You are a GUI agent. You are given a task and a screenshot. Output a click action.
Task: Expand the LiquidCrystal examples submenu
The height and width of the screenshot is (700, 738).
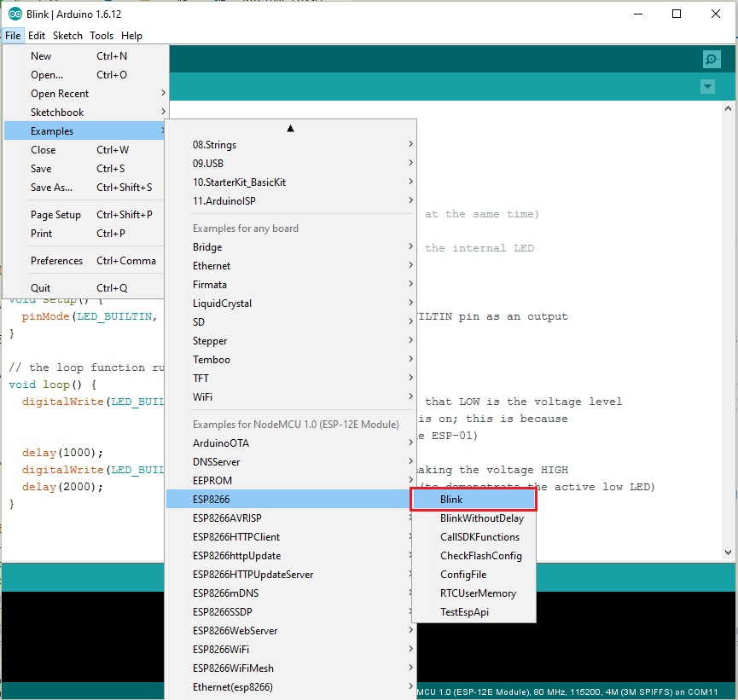point(291,304)
